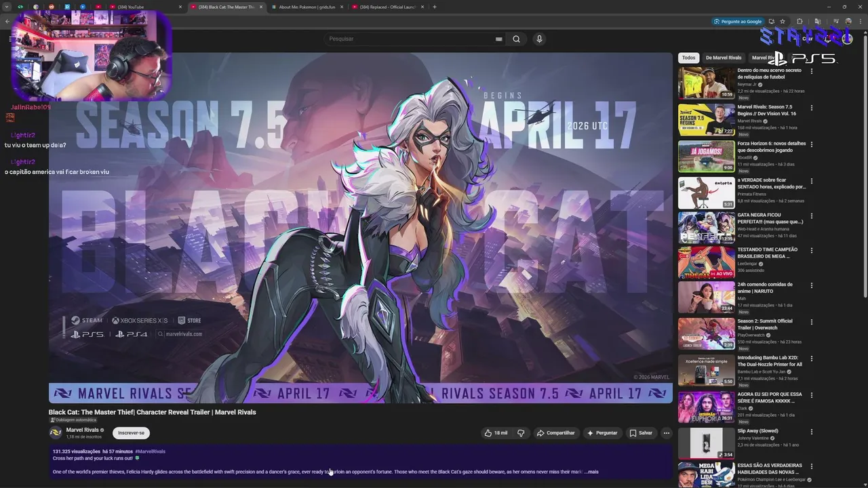Activate voice search microphone icon
Viewport: 868px width, 488px height.
pos(539,39)
